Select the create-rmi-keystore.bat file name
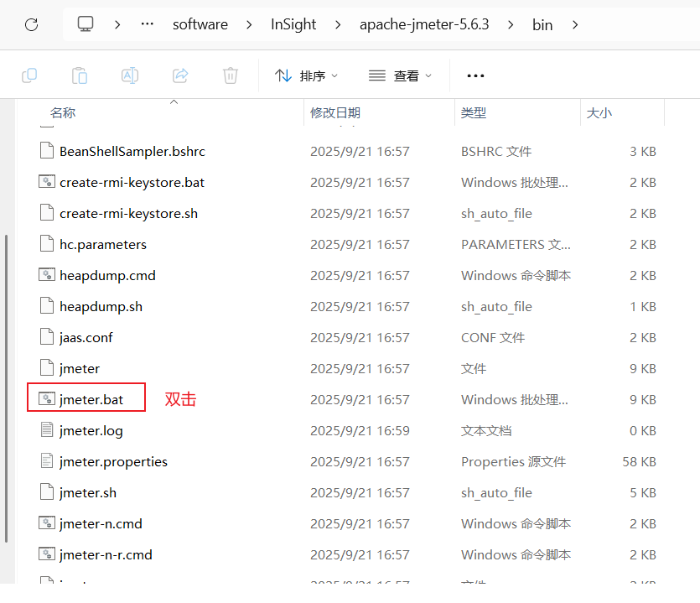The width and height of the screenshot is (700, 603). 132,182
